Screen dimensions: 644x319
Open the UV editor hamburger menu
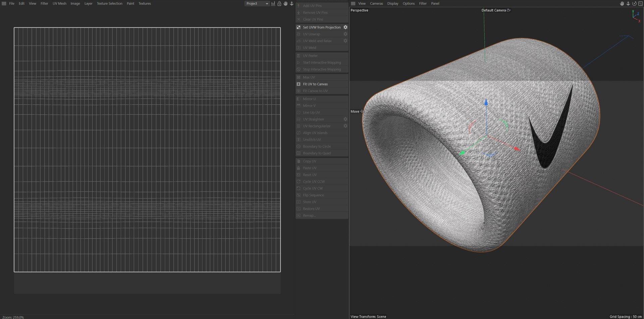point(4,3)
